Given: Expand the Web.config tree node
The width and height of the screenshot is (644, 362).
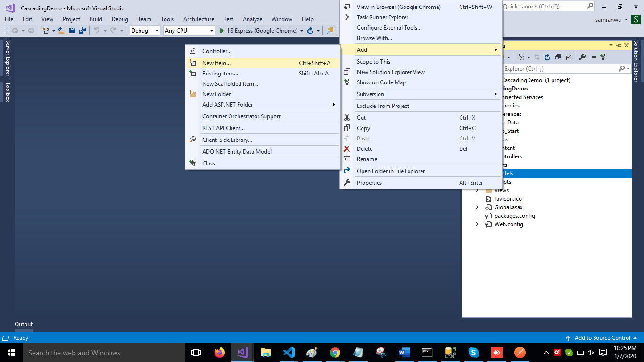Looking at the screenshot, I should pos(477,224).
